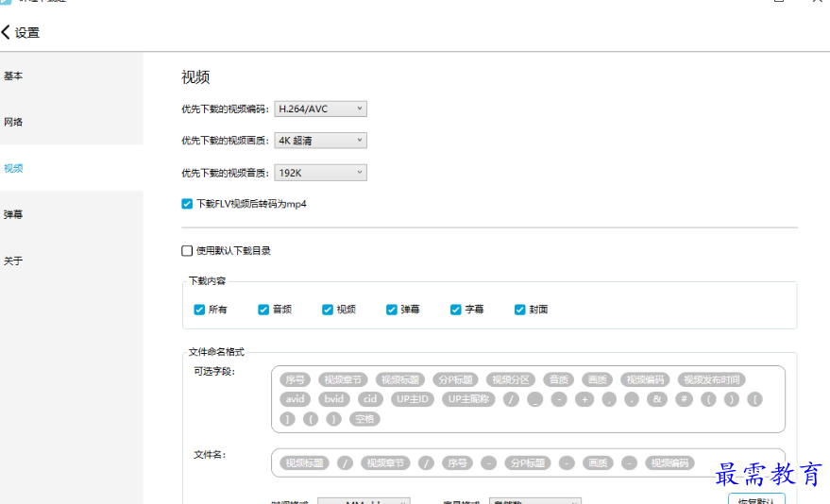Toggle the 所有 download content checkbox
Image resolution: width=830 pixels, height=504 pixels.
pyautogui.click(x=199, y=310)
